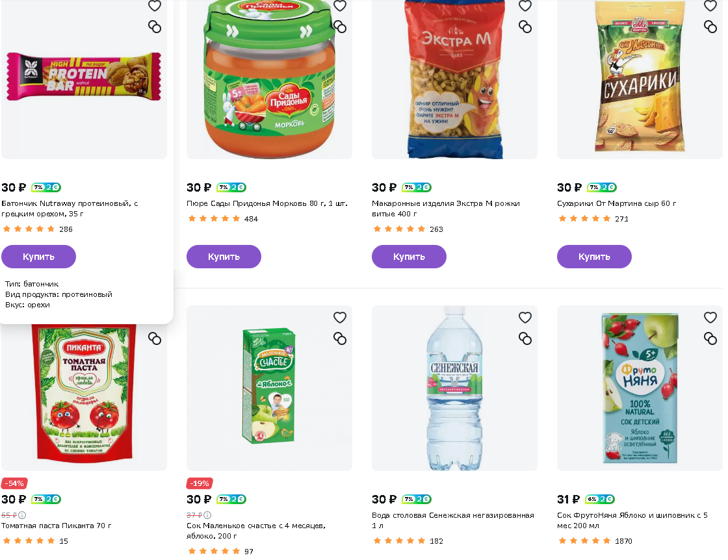Open Томатная паста Пиканта 70 г link

[x=56, y=526]
